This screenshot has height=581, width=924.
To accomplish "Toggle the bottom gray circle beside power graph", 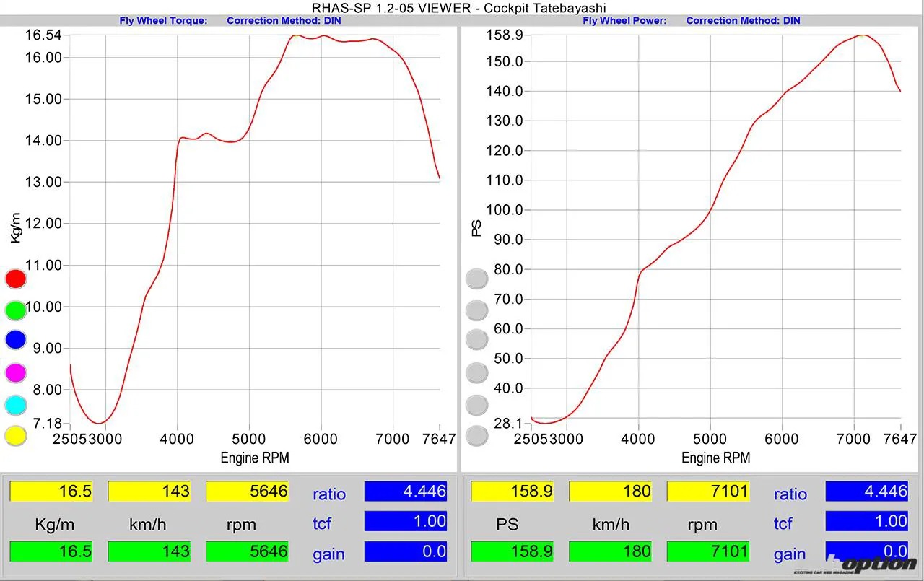I will coord(476,435).
